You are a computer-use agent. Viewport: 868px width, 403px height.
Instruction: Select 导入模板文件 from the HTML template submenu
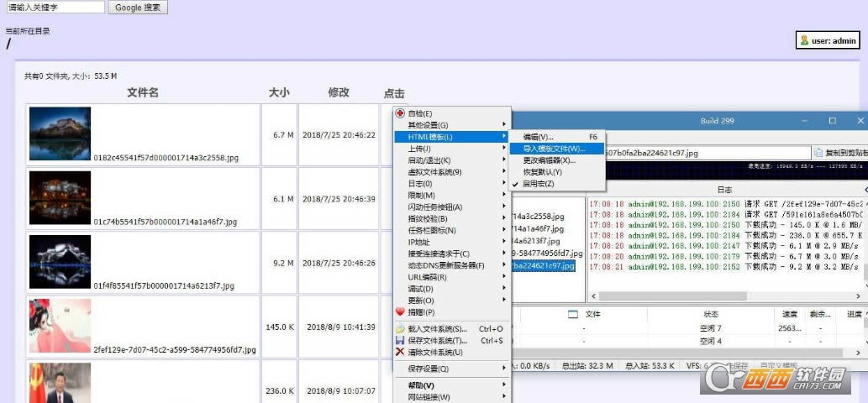(552, 149)
